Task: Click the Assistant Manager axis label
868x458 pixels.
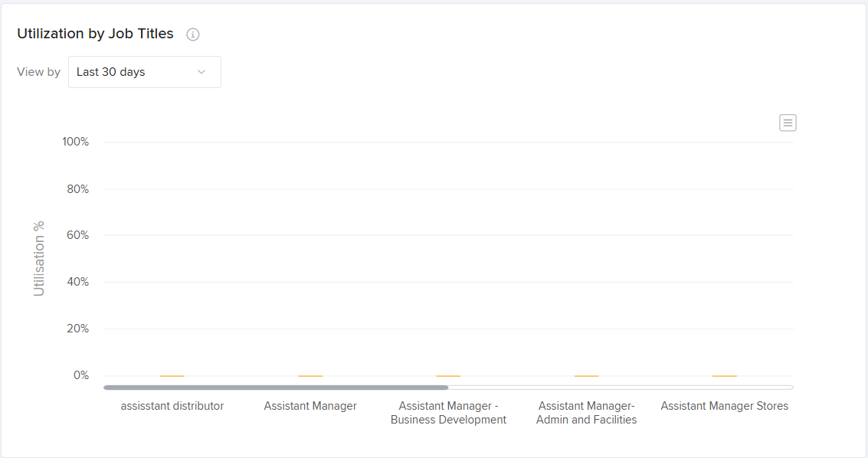Action: point(310,406)
